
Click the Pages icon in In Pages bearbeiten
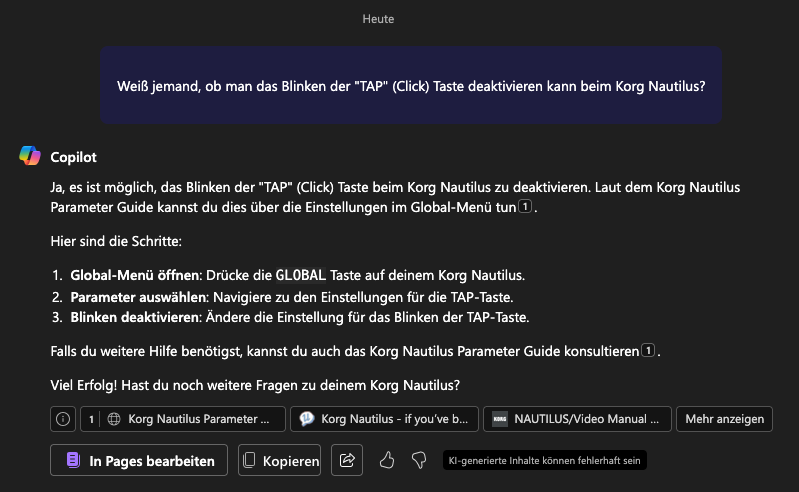[73, 460]
